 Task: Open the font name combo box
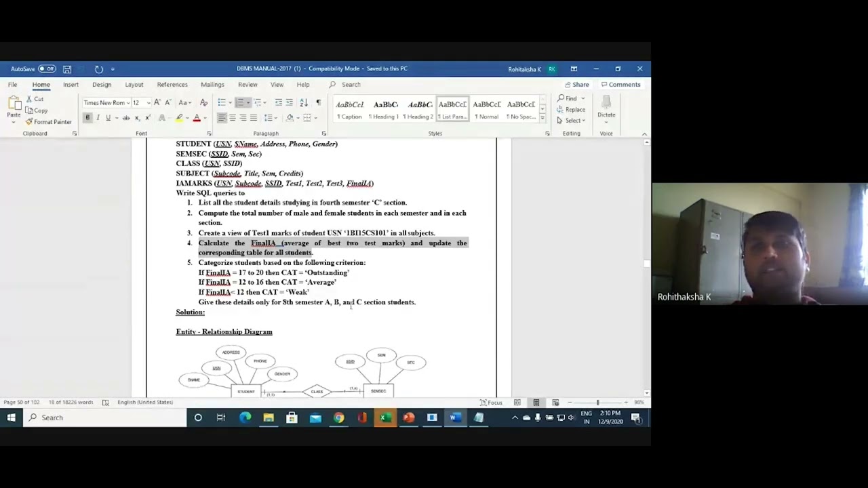click(x=106, y=102)
